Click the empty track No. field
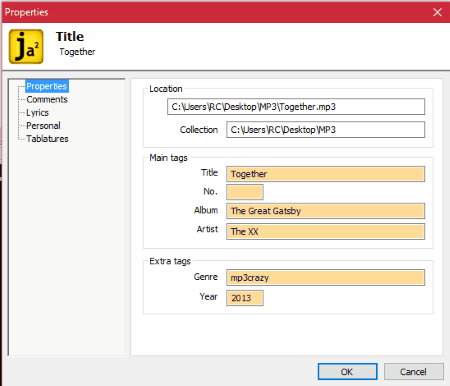This screenshot has height=386, width=450. pos(245,192)
